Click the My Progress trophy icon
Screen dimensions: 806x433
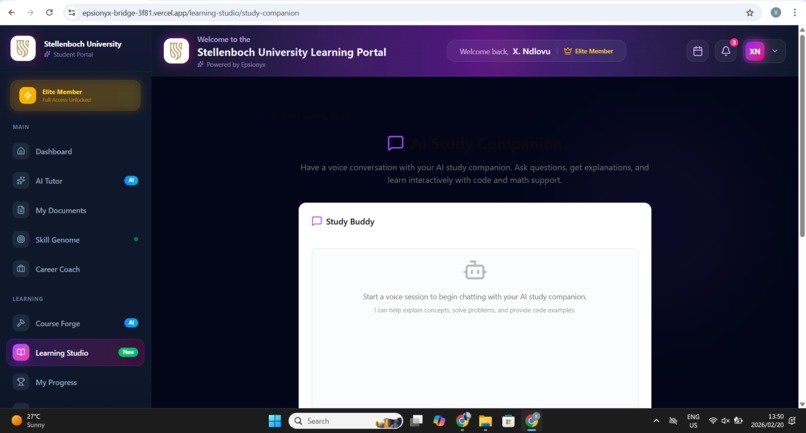click(x=21, y=382)
